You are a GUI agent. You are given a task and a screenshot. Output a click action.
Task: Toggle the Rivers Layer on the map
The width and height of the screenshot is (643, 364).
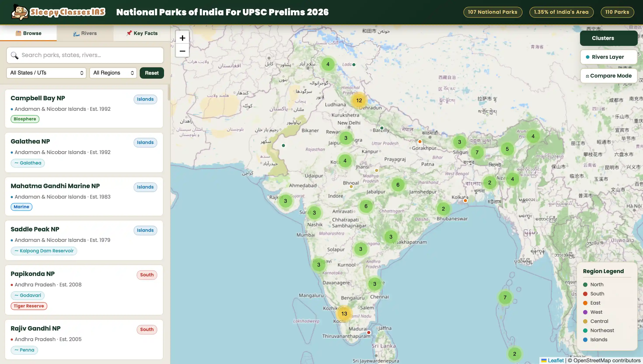pyautogui.click(x=608, y=57)
